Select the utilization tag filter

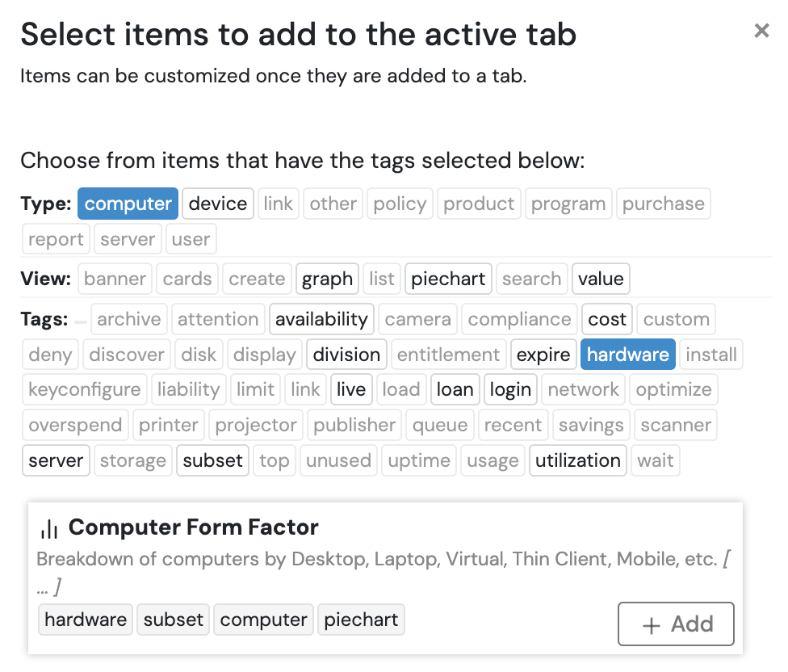tap(577, 460)
